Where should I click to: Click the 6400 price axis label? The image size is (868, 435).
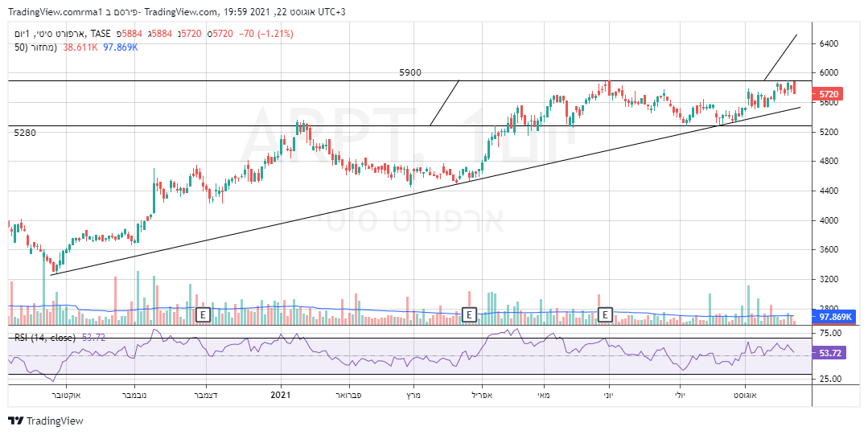[829, 43]
